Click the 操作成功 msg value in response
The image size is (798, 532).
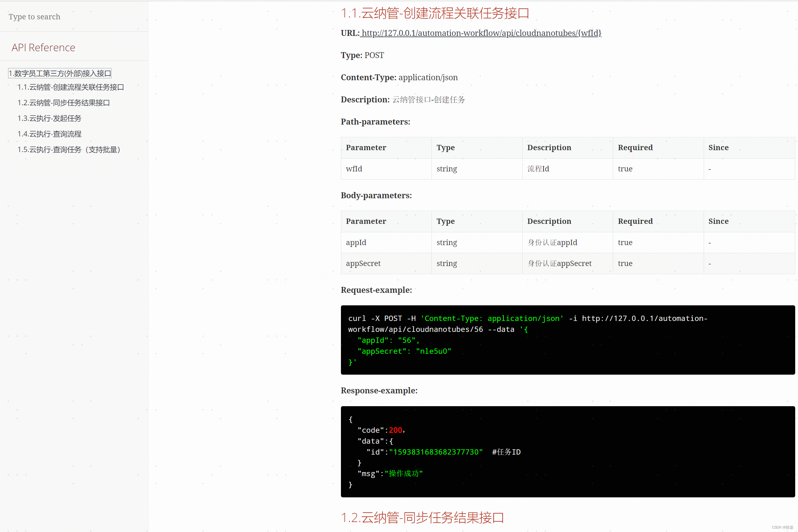[x=403, y=474]
